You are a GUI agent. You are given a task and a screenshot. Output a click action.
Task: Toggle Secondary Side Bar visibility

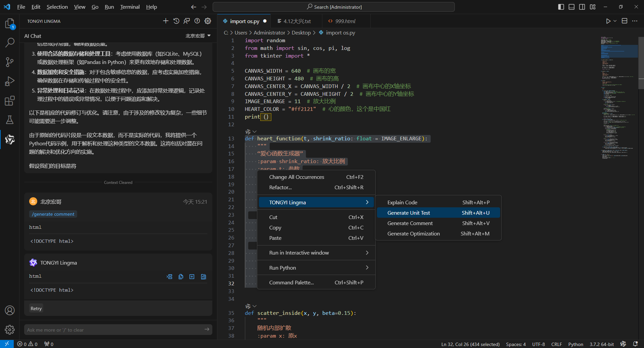pyautogui.click(x=582, y=7)
